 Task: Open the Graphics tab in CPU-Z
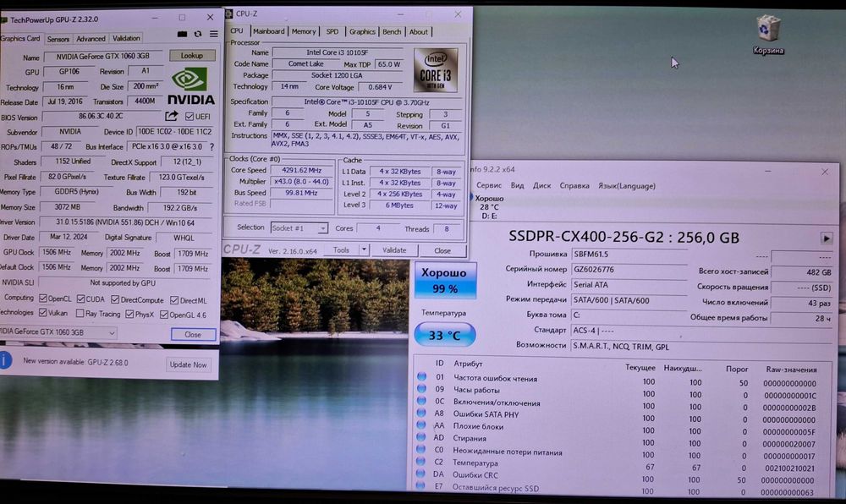point(362,32)
